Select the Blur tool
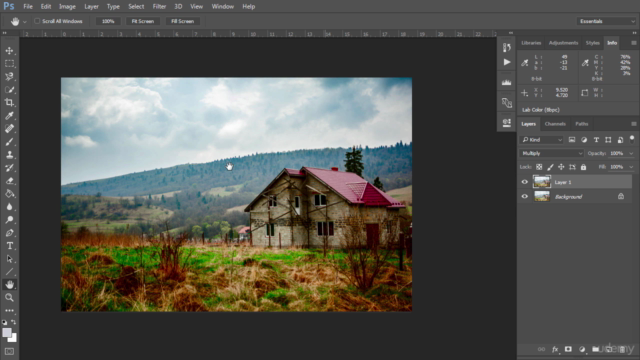This screenshot has height=360, width=640. pyautogui.click(x=9, y=207)
